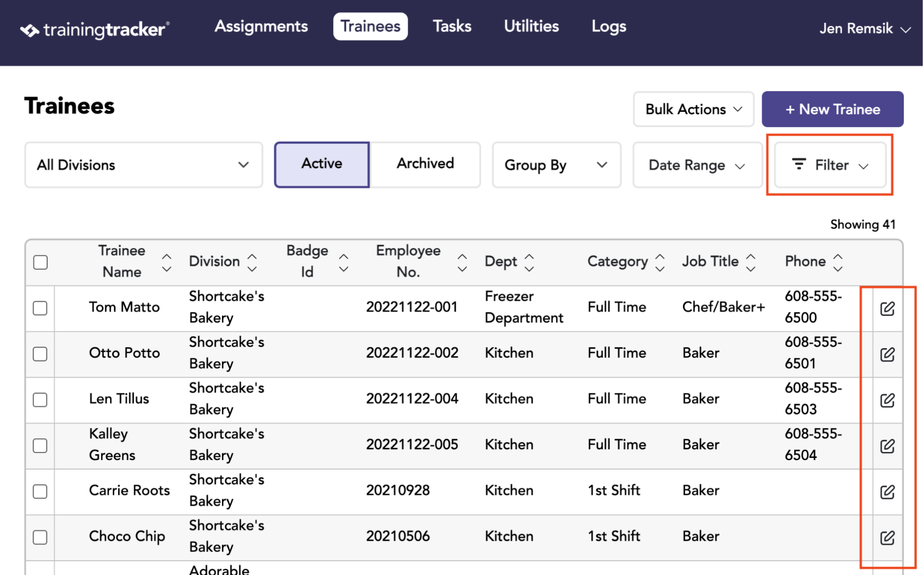Toggle the select-all header checkbox
Image resolution: width=924 pixels, height=575 pixels.
tap(40, 262)
